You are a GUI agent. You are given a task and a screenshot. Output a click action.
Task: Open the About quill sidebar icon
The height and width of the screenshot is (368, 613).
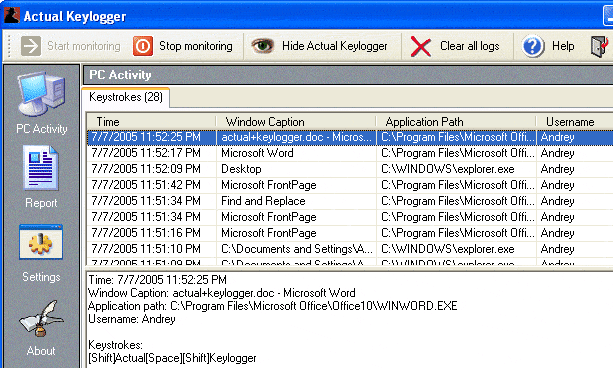[41, 318]
